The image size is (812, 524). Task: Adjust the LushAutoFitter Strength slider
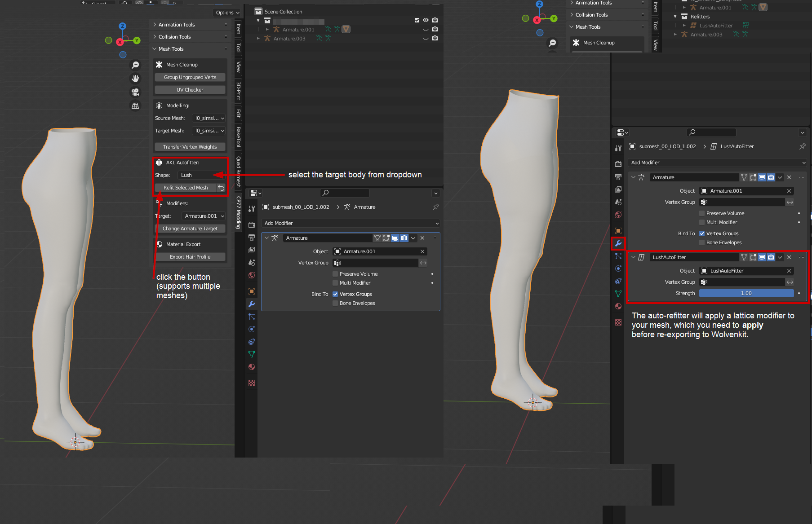coord(746,293)
